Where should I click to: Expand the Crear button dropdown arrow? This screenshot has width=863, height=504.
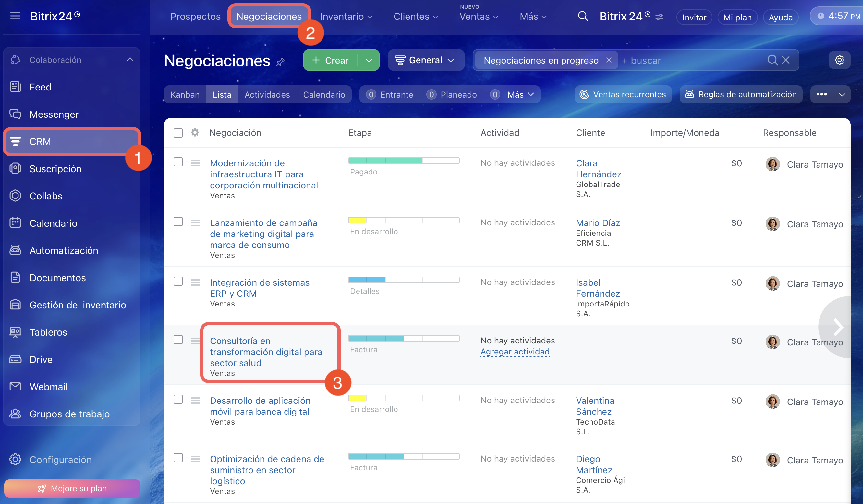[x=369, y=60]
